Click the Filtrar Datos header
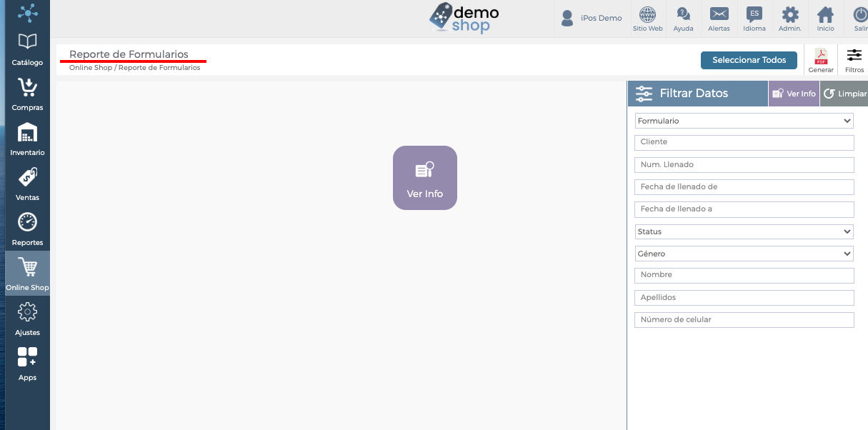The width and height of the screenshot is (868, 430). [698, 94]
